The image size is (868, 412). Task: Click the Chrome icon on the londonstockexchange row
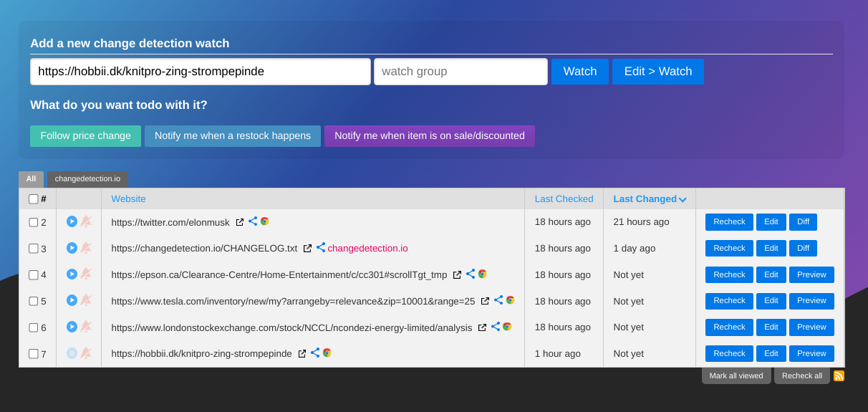coord(507,327)
